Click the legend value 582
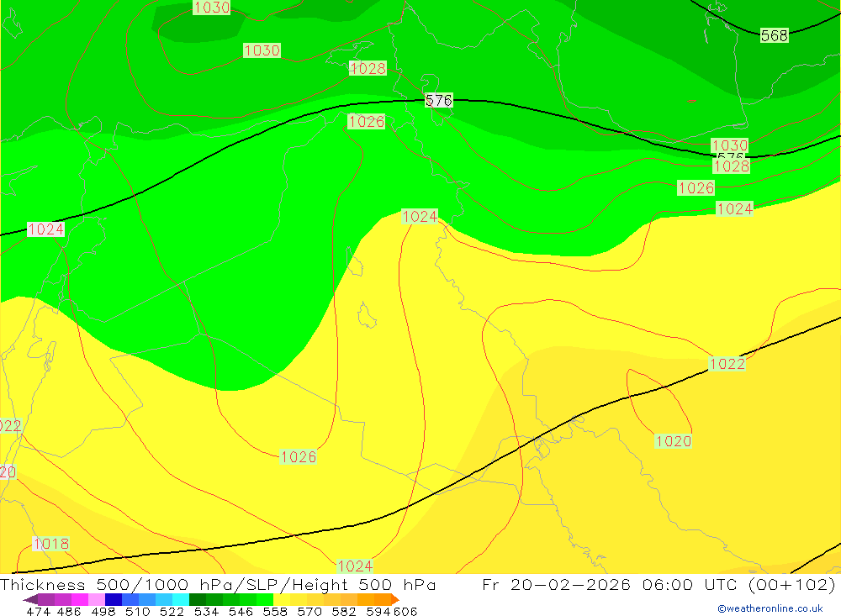The image size is (841, 616). pos(344,612)
